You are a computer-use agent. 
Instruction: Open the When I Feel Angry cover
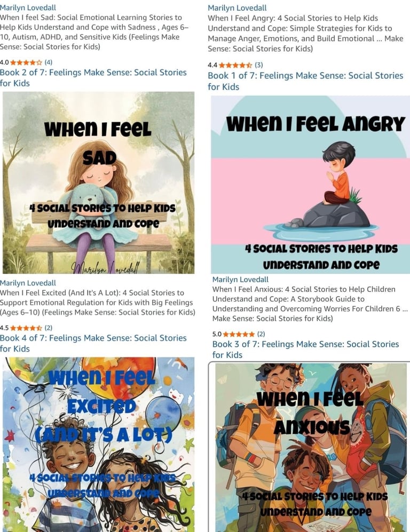coord(310,185)
